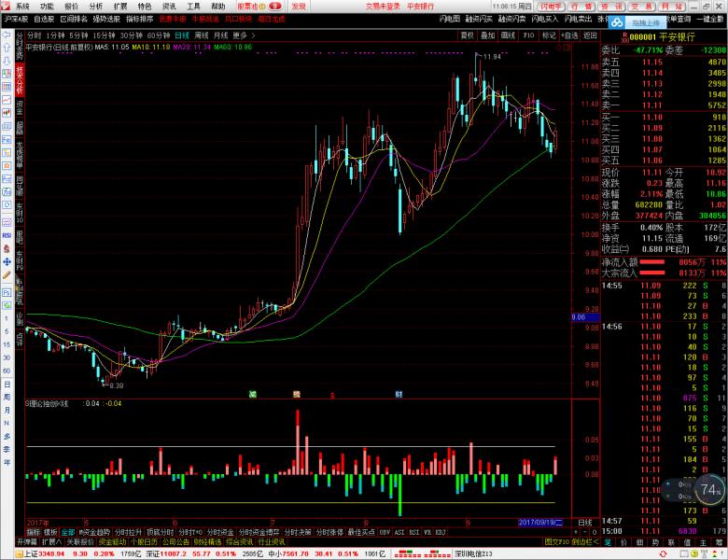
Task: Select the OBV indicator tab
Action: 385,532
